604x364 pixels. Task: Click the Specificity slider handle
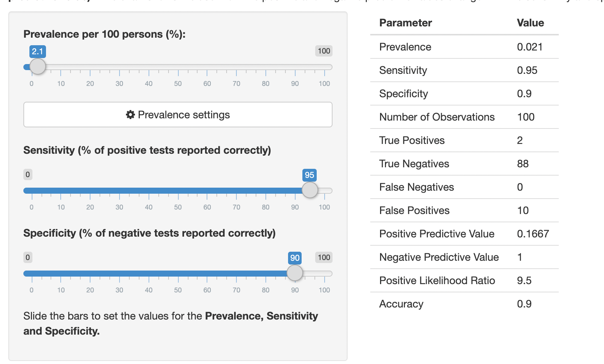coord(295,273)
